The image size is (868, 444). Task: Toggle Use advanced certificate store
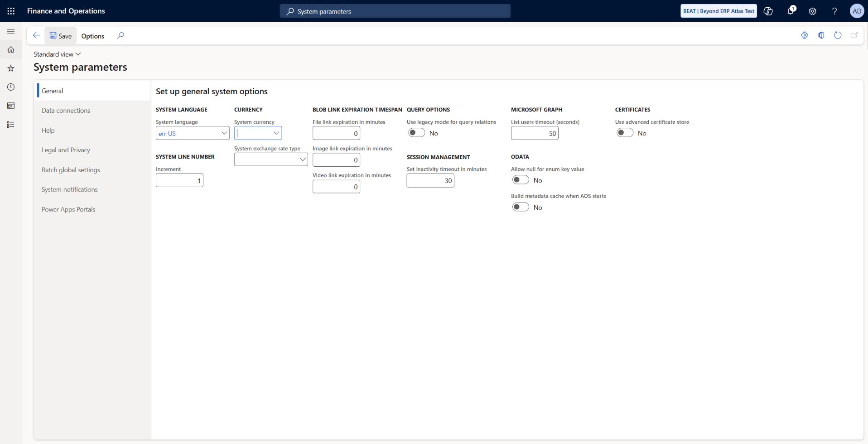[x=625, y=133]
